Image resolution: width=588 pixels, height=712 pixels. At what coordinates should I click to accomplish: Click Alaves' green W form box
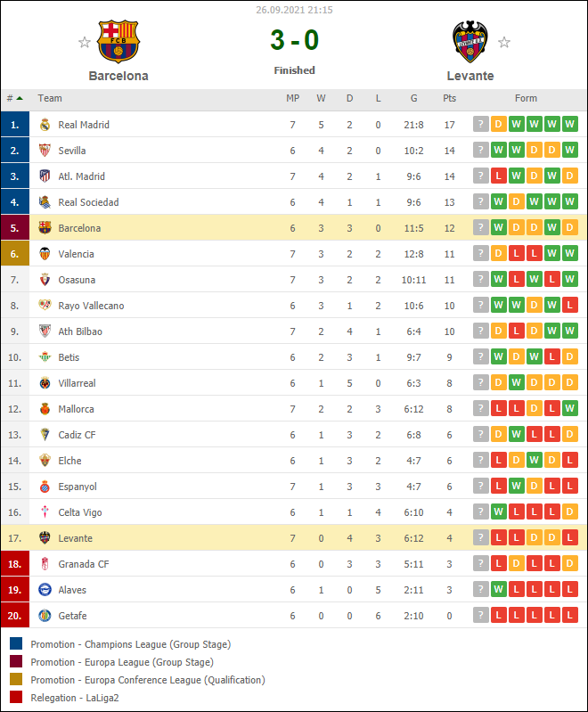[499, 590]
